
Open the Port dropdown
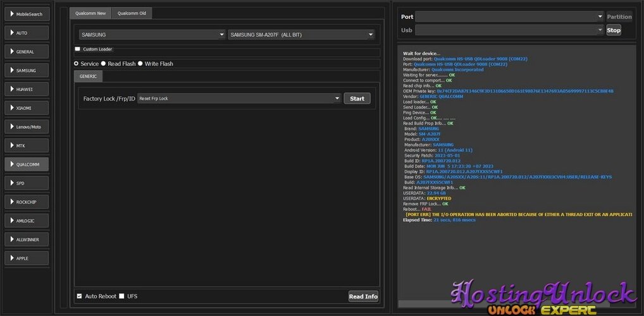click(509, 17)
